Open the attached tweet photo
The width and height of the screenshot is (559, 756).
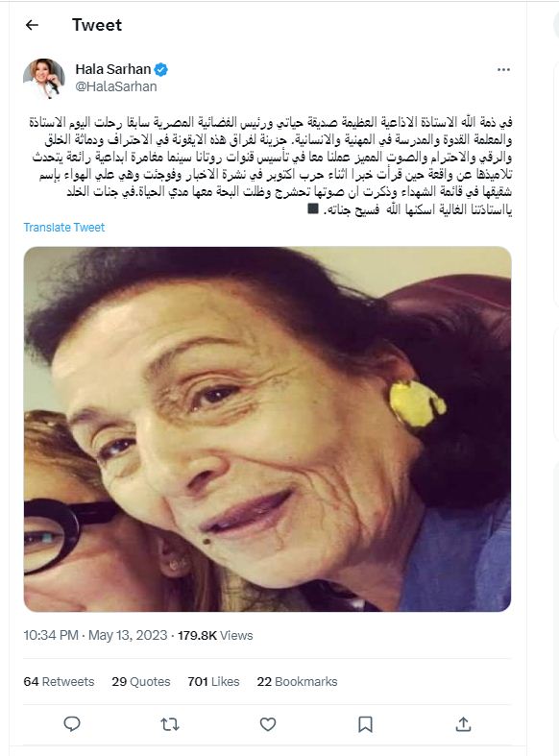[267, 429]
